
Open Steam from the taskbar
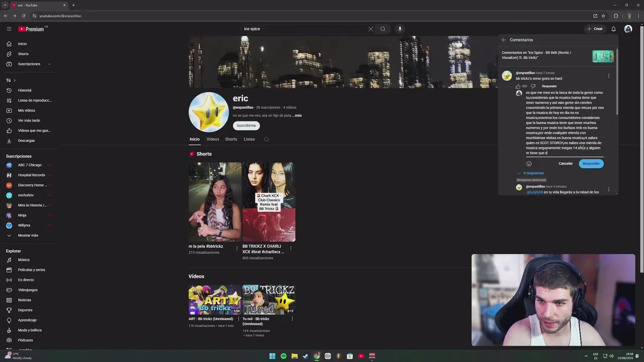pyautogui.click(x=305, y=356)
